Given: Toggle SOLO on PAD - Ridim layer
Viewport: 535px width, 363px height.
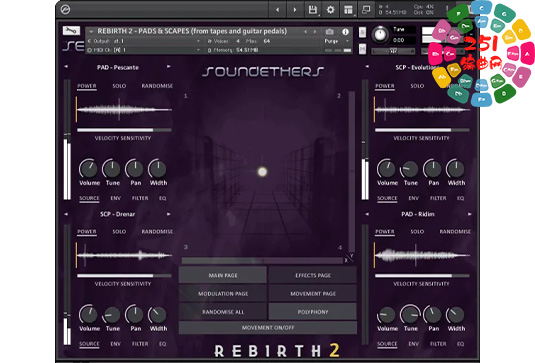Looking at the screenshot, I should [x=417, y=232].
